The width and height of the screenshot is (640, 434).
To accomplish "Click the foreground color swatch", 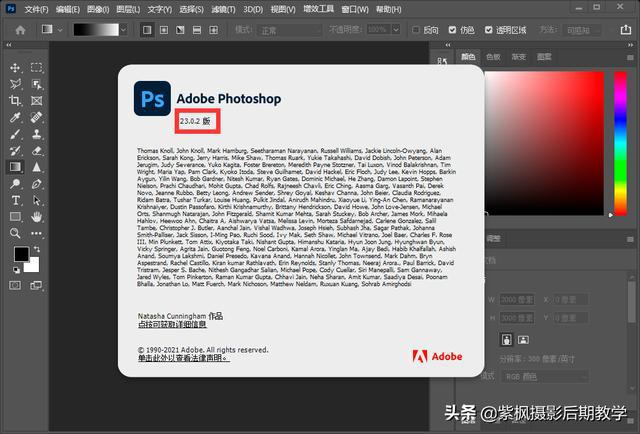I will tap(21, 254).
